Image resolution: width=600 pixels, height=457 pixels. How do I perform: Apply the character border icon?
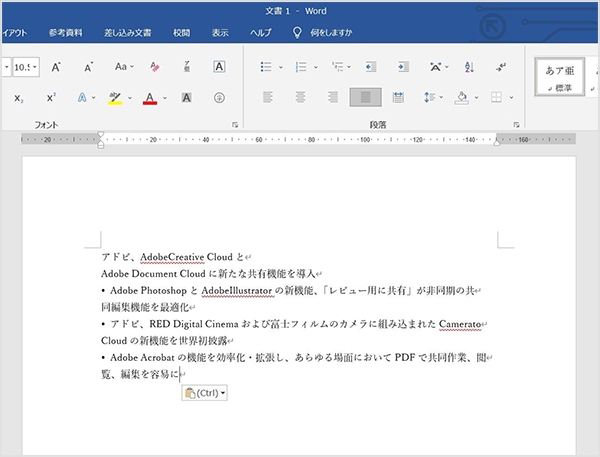point(219,67)
